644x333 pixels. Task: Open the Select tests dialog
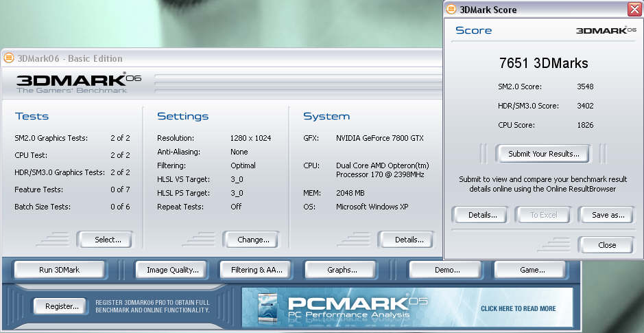[105, 240]
